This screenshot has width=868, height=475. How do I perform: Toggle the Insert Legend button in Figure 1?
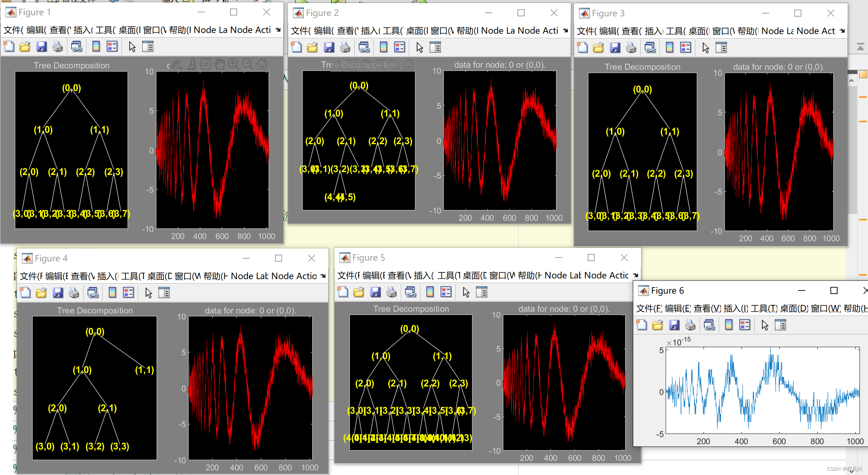112,46
